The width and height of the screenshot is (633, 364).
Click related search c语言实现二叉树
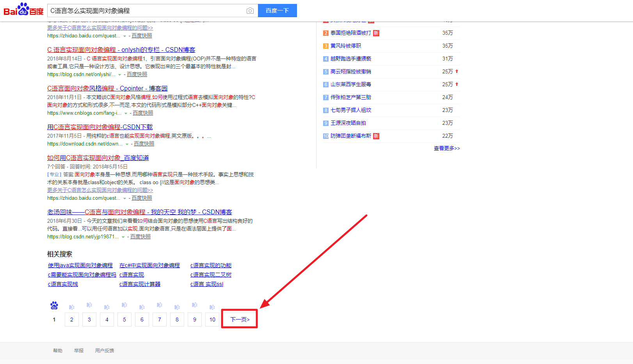coord(211,275)
